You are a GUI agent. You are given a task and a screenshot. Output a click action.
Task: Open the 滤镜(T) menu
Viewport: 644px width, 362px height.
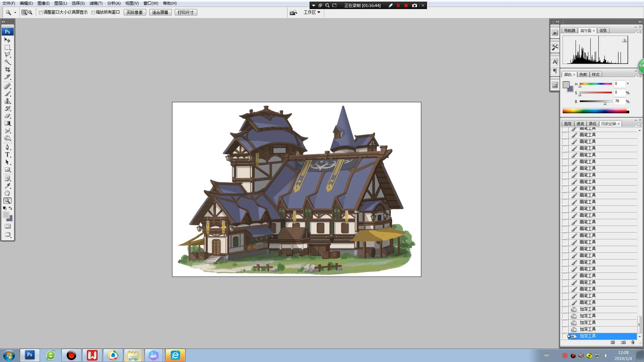click(x=96, y=3)
